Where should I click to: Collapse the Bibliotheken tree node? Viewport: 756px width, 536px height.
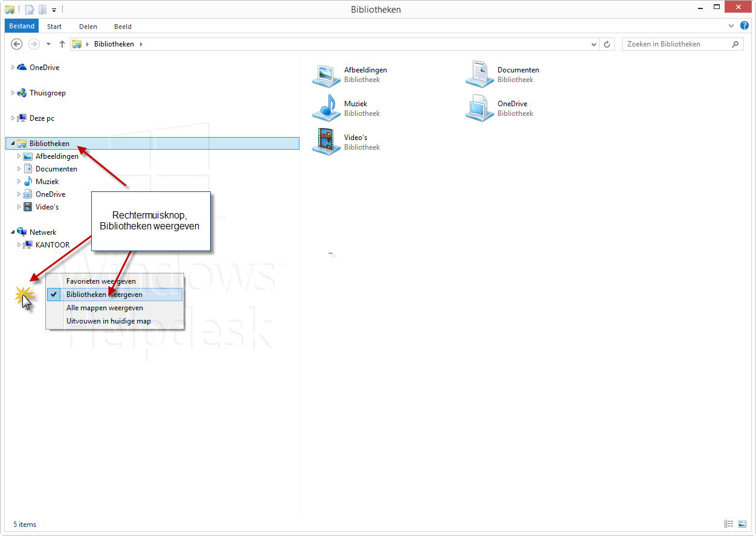pyautogui.click(x=13, y=144)
